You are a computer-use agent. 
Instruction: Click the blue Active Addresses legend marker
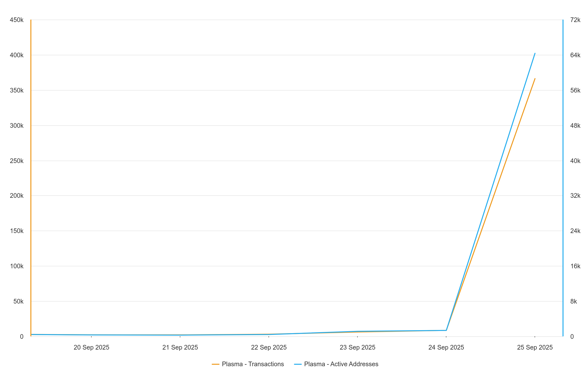pyautogui.click(x=298, y=364)
